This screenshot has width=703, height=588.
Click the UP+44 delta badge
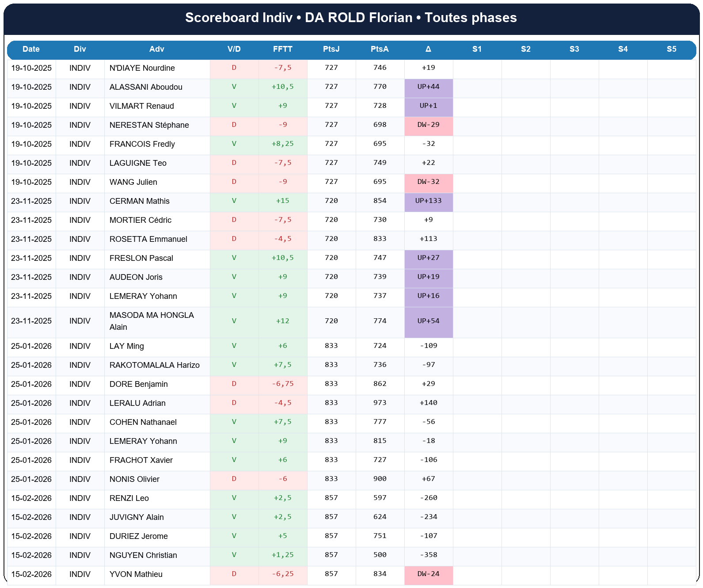[428, 87]
